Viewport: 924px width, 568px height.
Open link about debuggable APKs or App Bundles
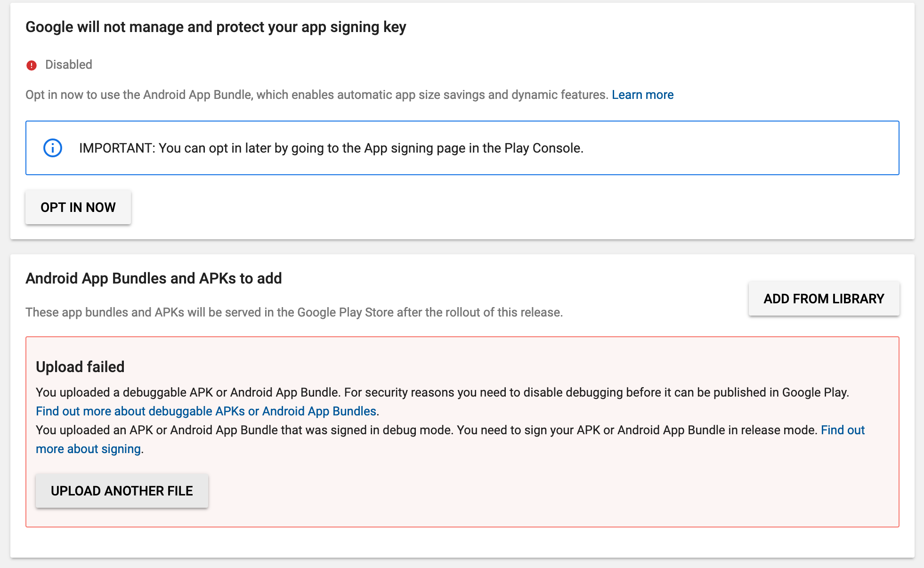point(206,411)
